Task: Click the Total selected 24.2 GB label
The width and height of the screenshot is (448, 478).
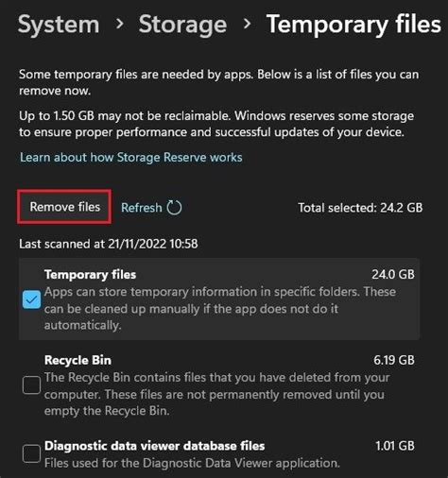Action: point(360,208)
